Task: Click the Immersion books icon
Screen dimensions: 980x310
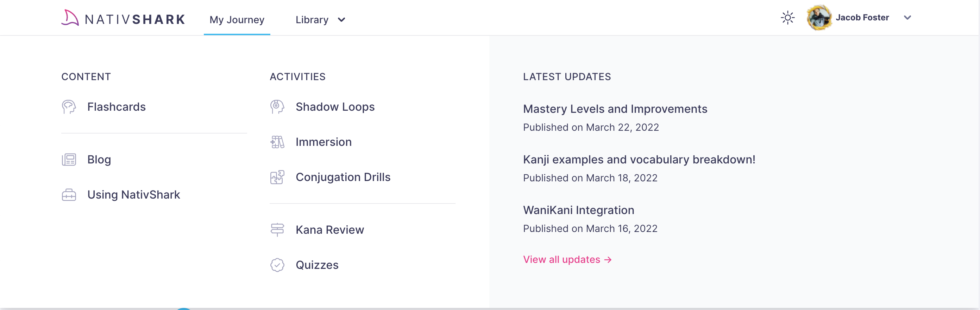Action: (277, 142)
